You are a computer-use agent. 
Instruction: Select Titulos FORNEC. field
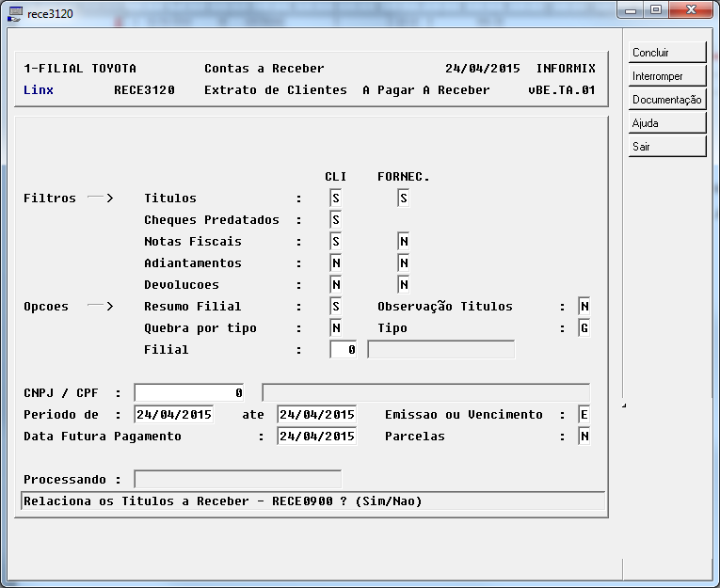click(x=404, y=199)
